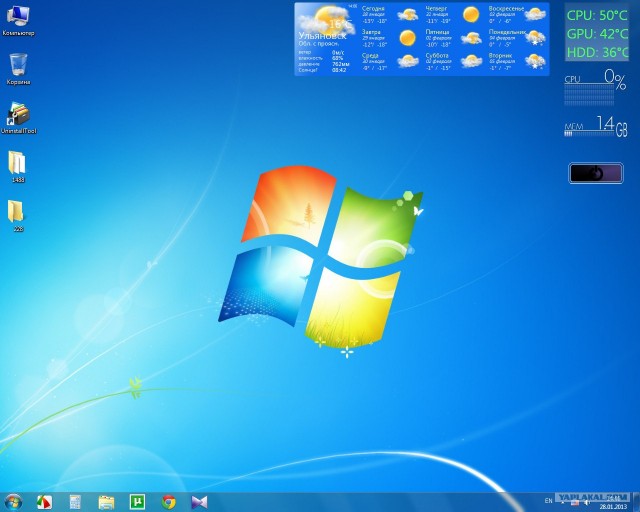
Task: Open the Компьютер desktop icon
Action: point(18,18)
